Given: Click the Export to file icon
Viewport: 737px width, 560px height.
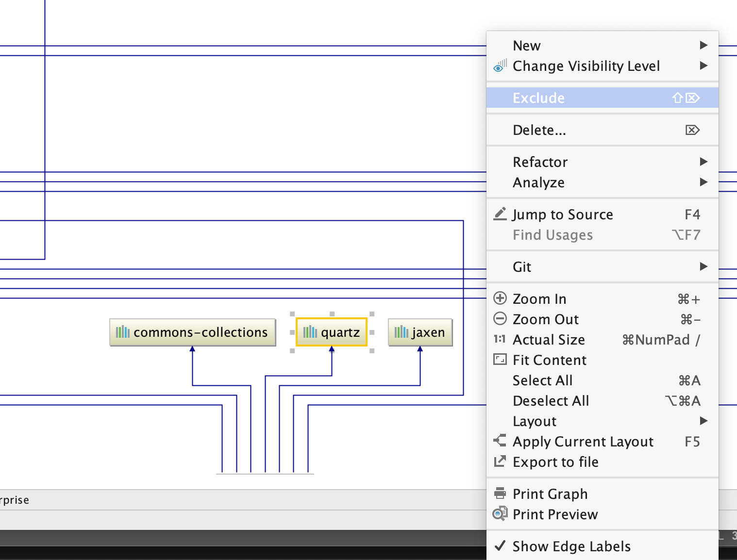Looking at the screenshot, I should click(500, 461).
